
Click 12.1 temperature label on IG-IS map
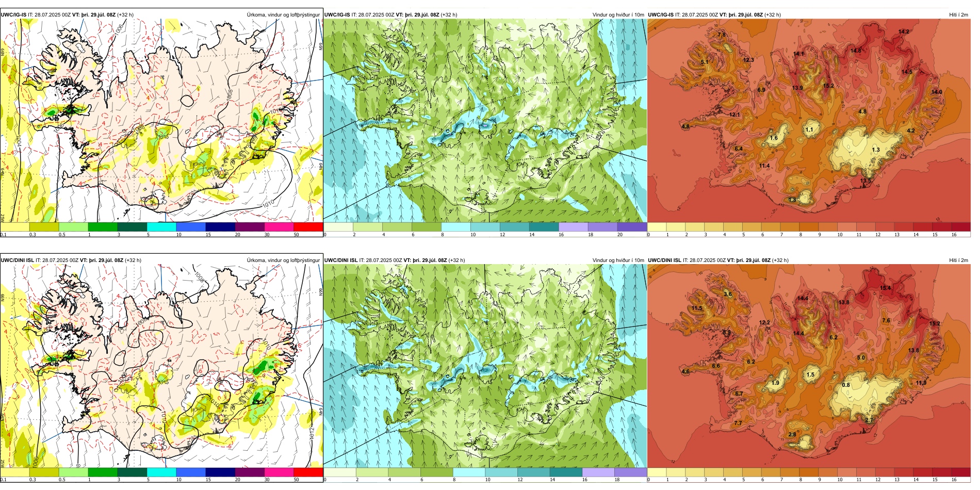click(734, 115)
